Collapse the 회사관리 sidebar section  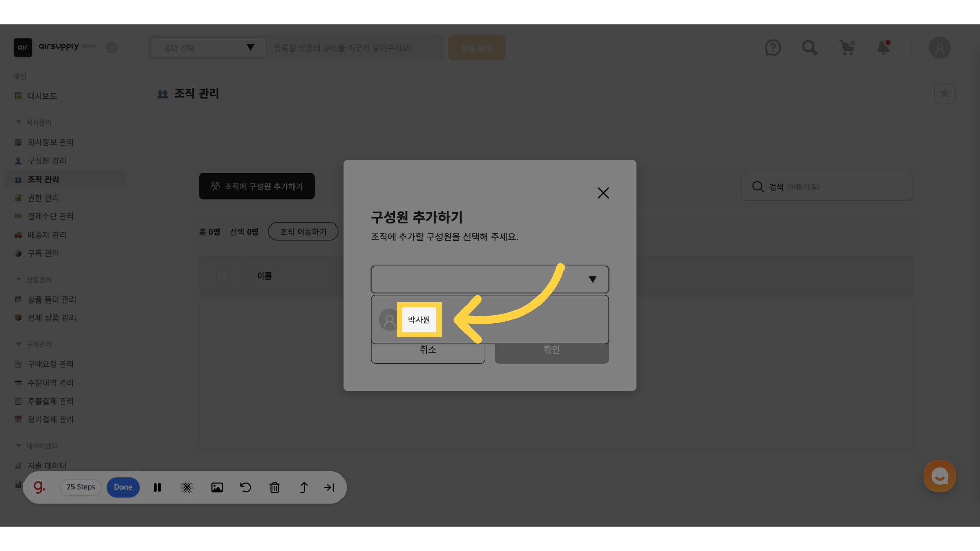[x=19, y=122]
